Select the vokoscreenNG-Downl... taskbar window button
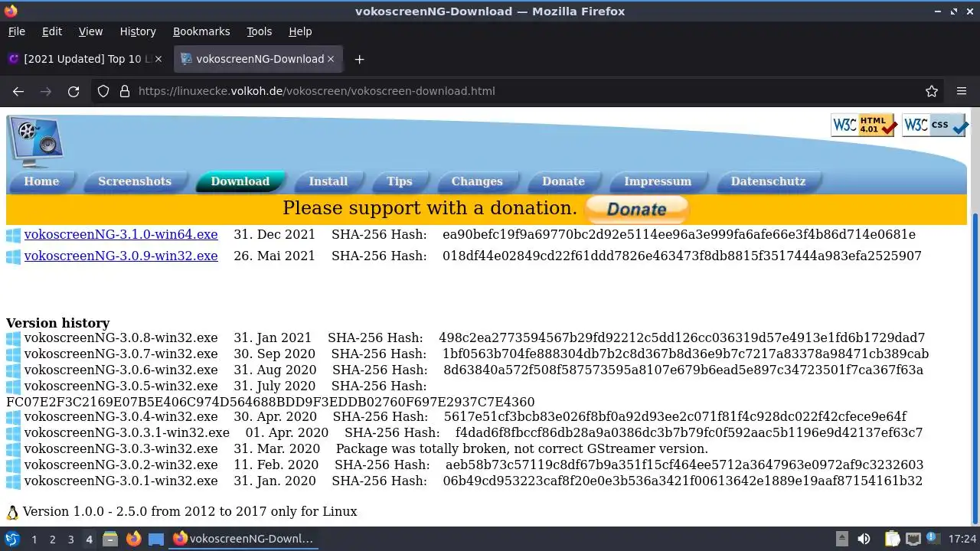 (243, 539)
